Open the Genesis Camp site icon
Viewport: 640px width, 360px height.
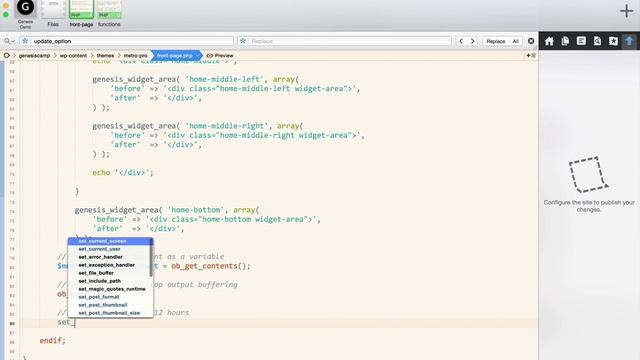point(25,8)
